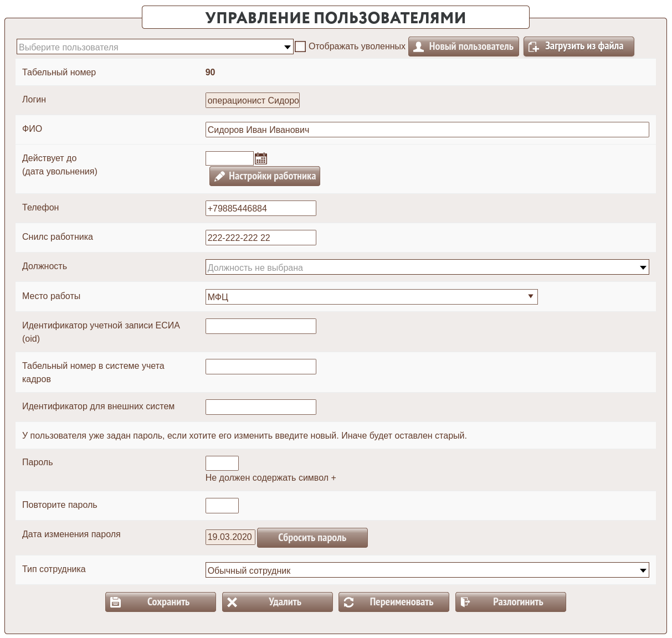
Task: Enable Отображать уволенных checkbox
Action: [300, 47]
